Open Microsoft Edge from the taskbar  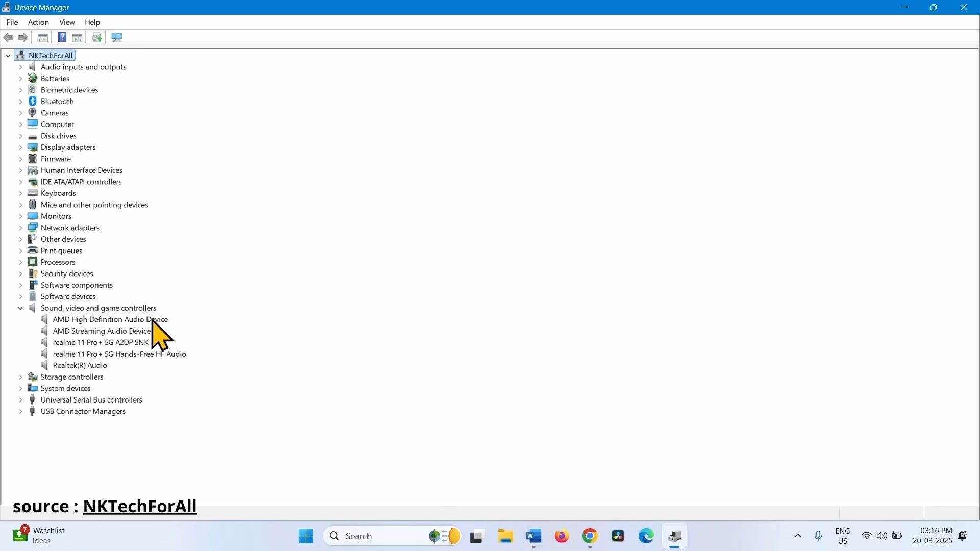pos(647,537)
